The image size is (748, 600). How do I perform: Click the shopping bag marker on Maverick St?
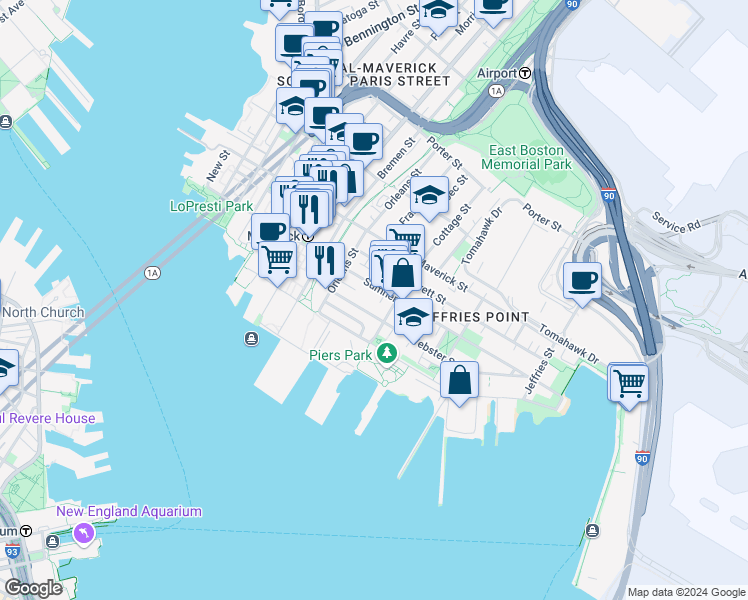click(x=403, y=274)
